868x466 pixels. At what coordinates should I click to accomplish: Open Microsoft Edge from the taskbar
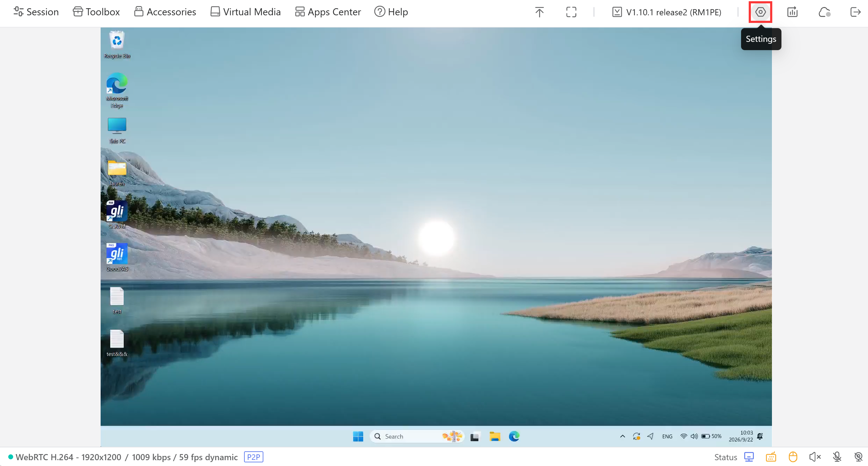514,436
